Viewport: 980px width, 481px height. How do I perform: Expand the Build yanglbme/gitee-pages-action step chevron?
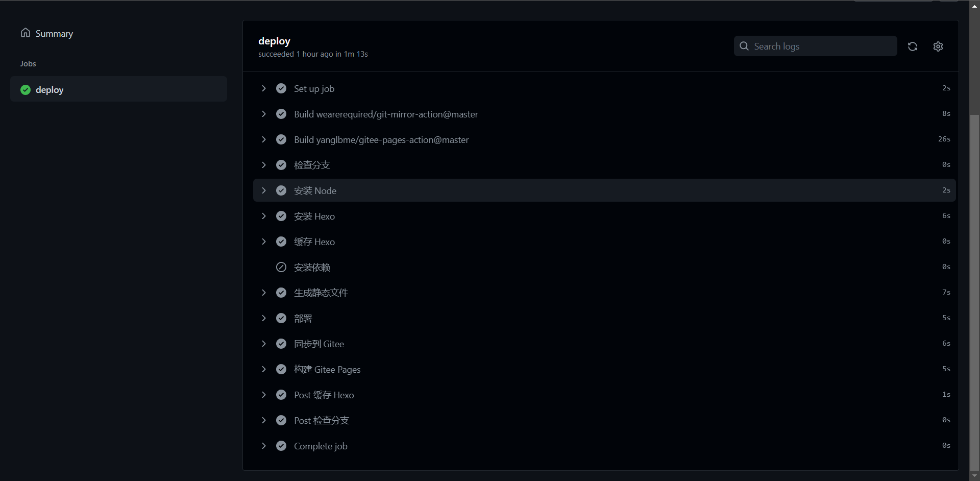[264, 139]
